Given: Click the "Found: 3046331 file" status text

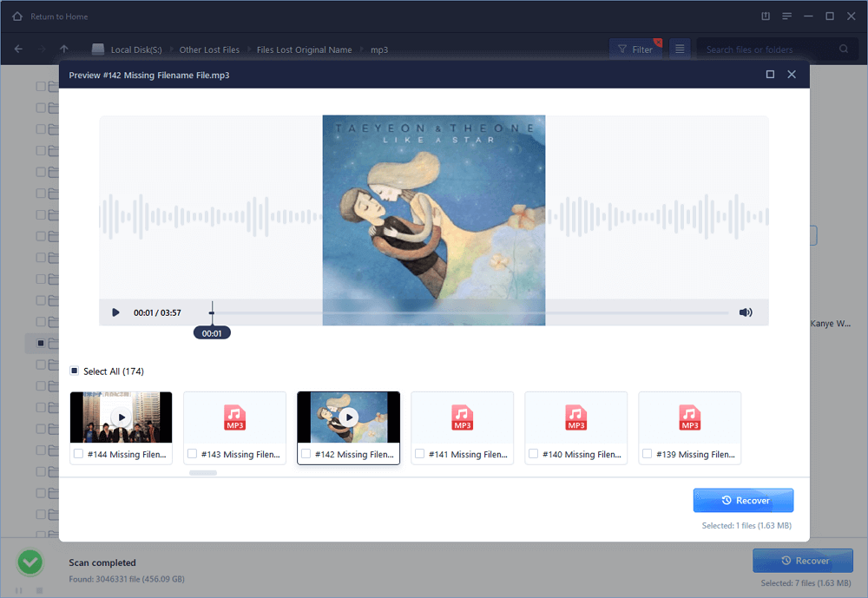Looking at the screenshot, I should (127, 579).
